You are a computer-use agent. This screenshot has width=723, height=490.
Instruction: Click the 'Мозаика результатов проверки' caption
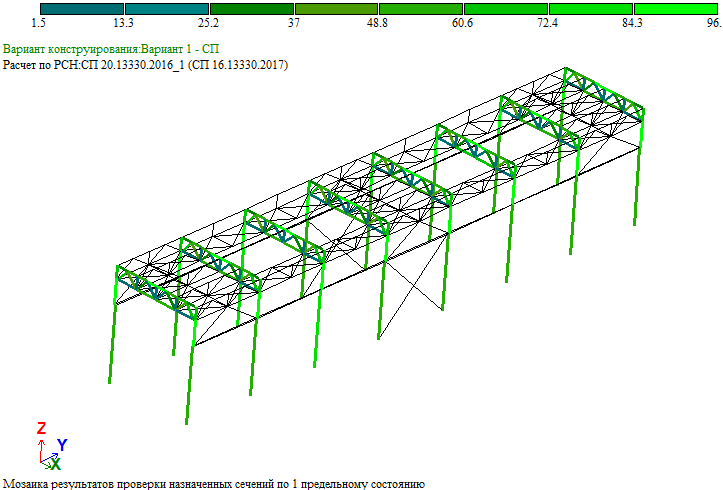(213, 484)
